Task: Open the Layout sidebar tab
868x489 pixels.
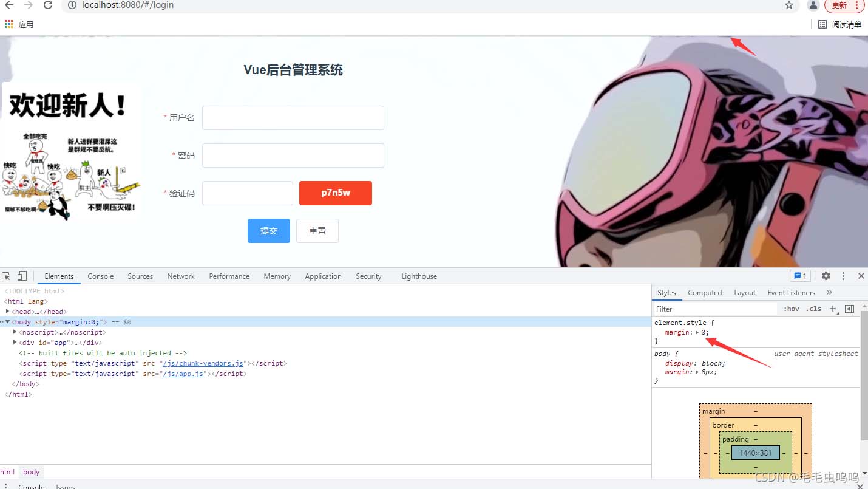Action: tap(745, 293)
